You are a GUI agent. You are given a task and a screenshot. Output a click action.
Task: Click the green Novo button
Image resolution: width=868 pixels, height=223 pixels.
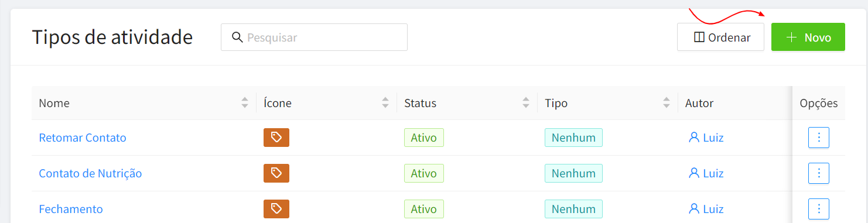coord(808,37)
